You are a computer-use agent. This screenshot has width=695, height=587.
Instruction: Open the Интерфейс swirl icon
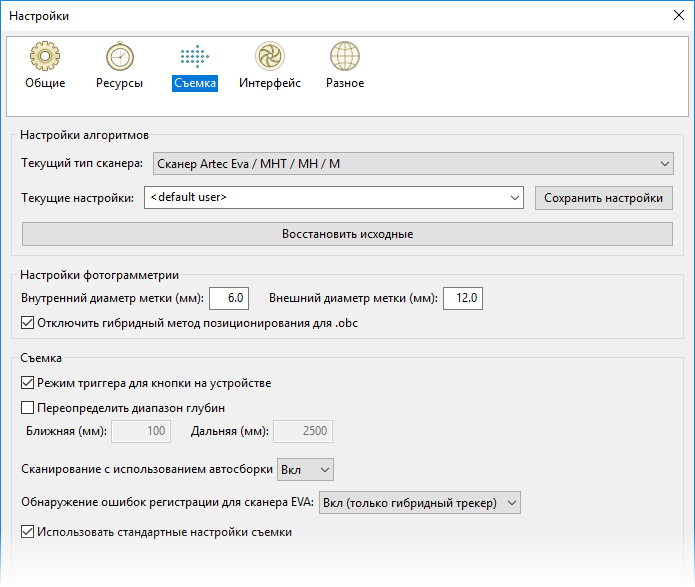pyautogui.click(x=269, y=57)
